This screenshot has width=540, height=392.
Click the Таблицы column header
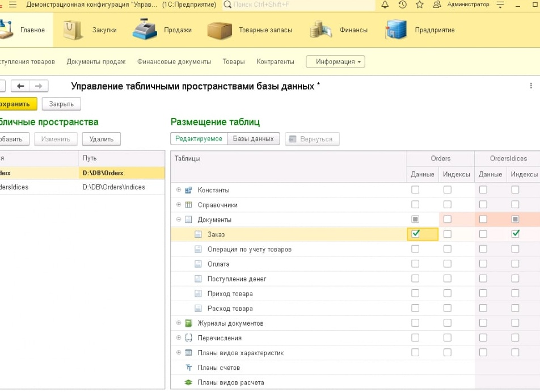[x=289, y=166]
